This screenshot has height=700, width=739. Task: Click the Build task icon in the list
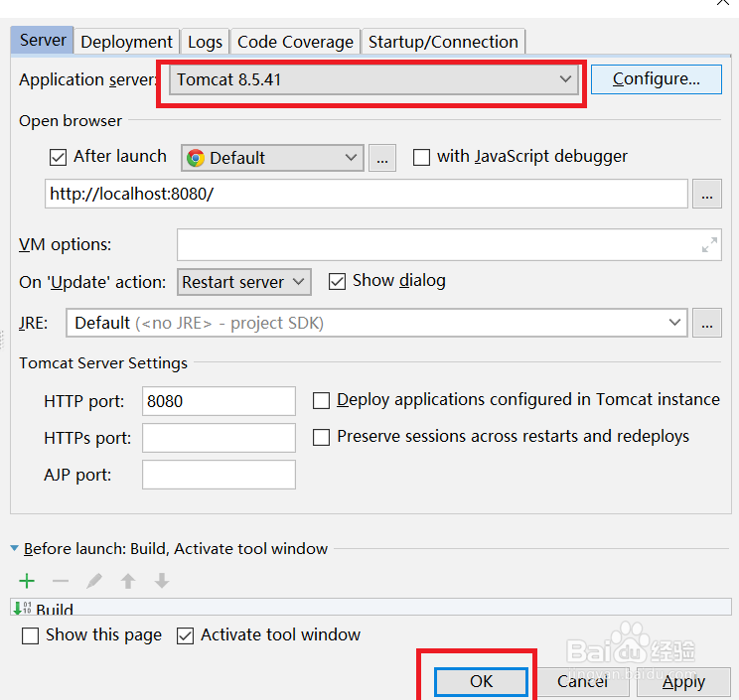[x=22, y=608]
